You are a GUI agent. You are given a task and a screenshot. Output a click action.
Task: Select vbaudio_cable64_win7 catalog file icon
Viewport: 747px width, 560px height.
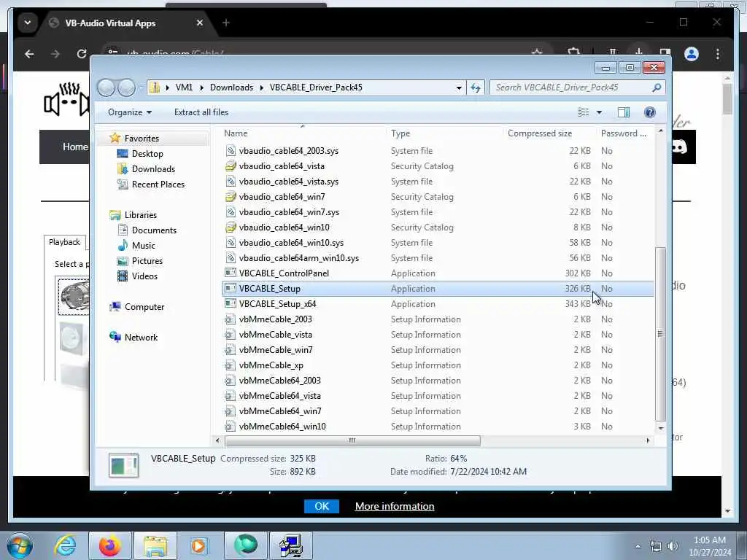click(x=231, y=197)
